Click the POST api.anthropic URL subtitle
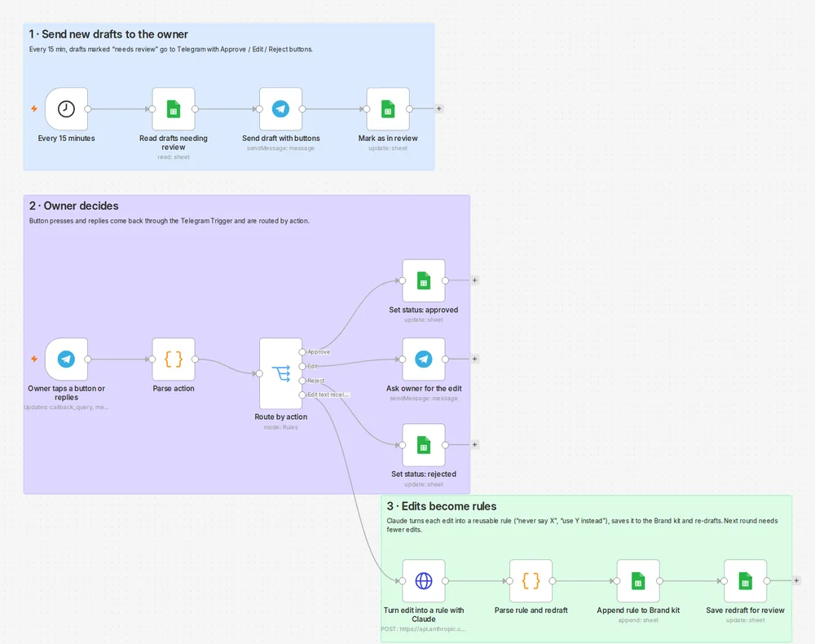Image resolution: width=815 pixels, height=644 pixels. [x=424, y=629]
